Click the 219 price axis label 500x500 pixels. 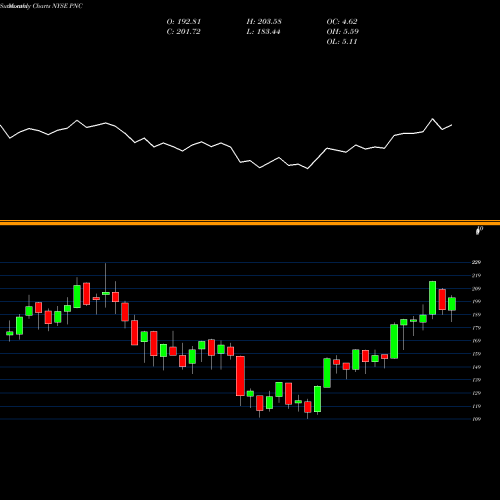[476, 276]
